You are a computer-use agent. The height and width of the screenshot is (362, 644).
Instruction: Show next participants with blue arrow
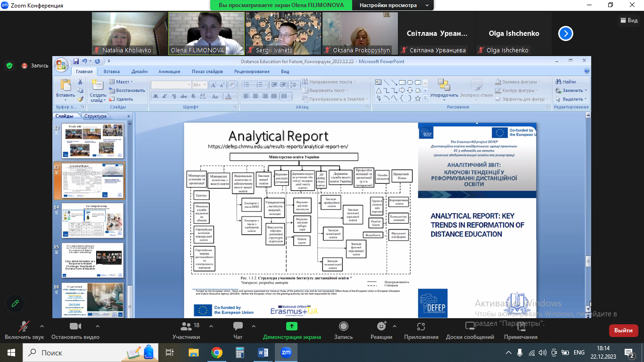point(565,33)
